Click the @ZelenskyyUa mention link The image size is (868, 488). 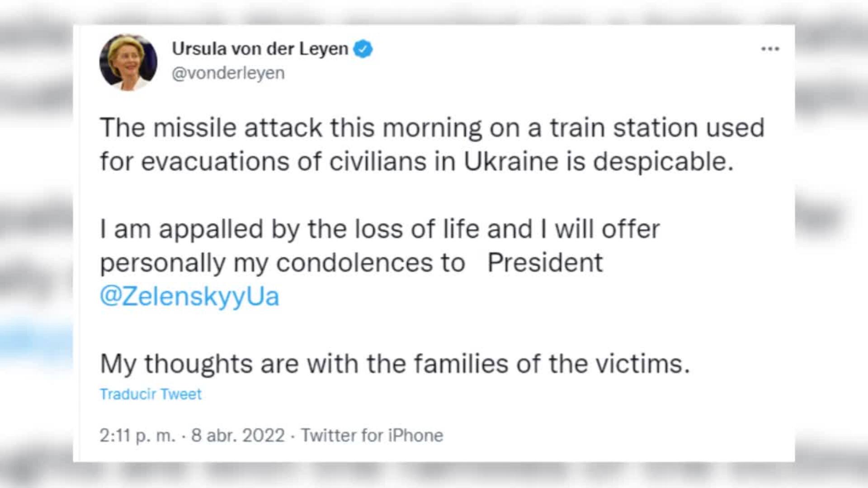190,296
